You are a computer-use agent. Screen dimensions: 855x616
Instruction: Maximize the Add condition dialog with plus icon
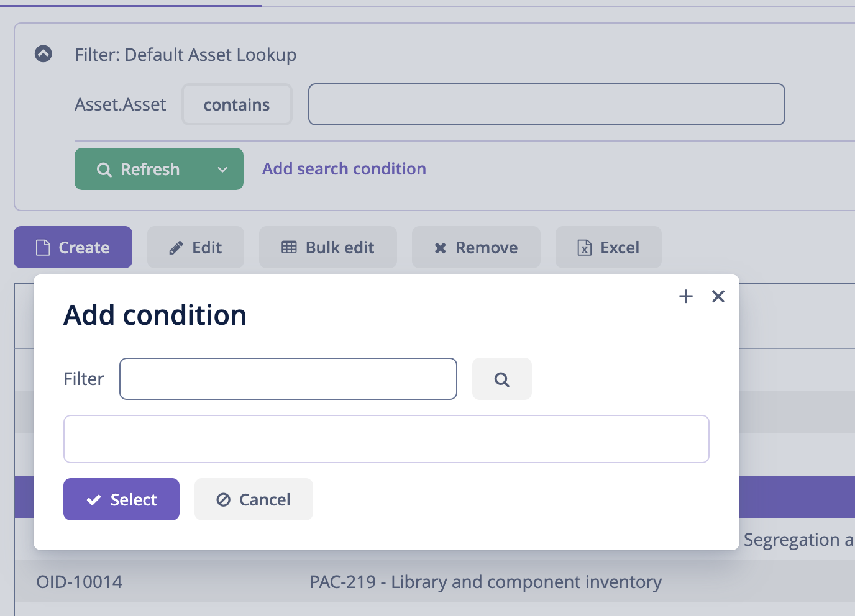point(686,296)
